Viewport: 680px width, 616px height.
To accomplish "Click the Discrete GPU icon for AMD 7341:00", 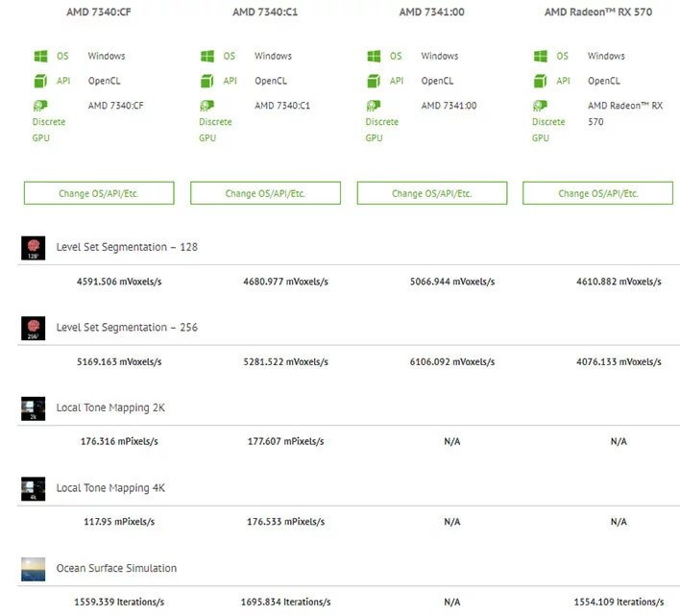I will [373, 106].
